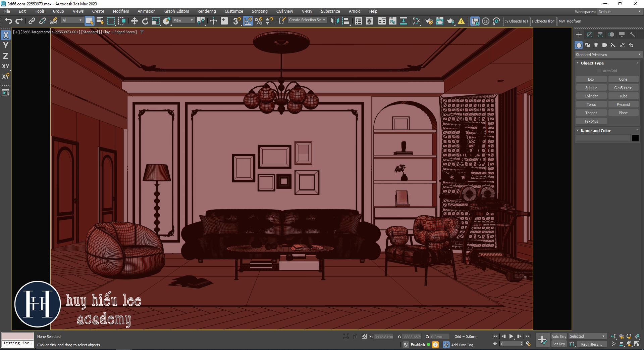This screenshot has width=644, height=350.
Task: Click the Select and Link icon
Action: click(32, 21)
